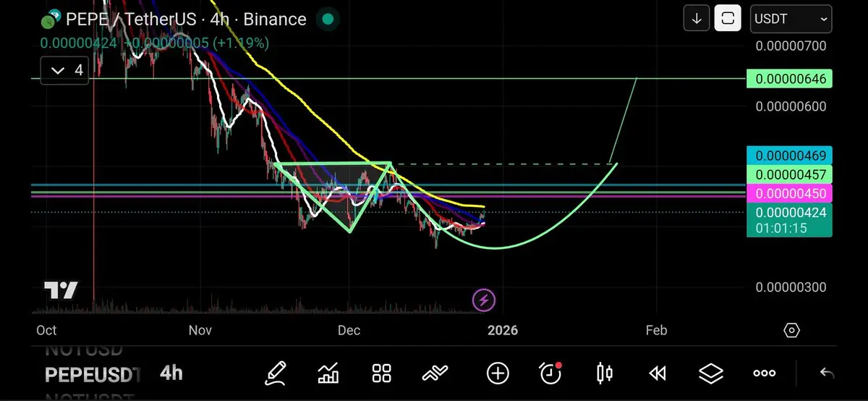Toggle the fullscreen frame button

point(728,19)
